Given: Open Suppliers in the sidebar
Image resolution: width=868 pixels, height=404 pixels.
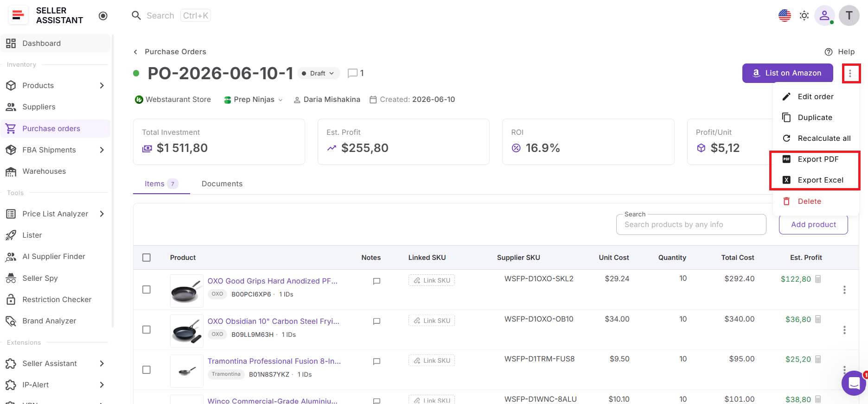Looking at the screenshot, I should pyautogui.click(x=56, y=107).
